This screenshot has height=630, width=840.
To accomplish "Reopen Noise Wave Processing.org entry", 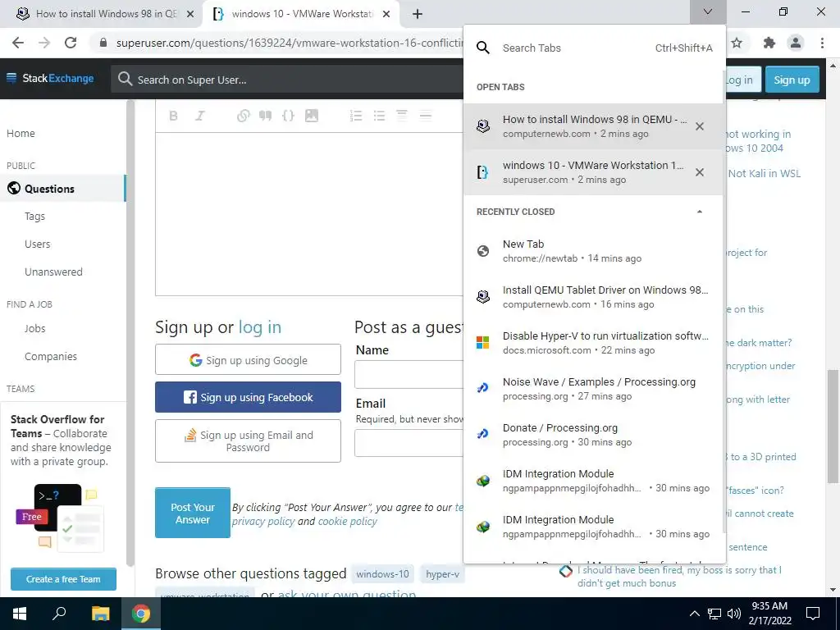I will point(593,389).
